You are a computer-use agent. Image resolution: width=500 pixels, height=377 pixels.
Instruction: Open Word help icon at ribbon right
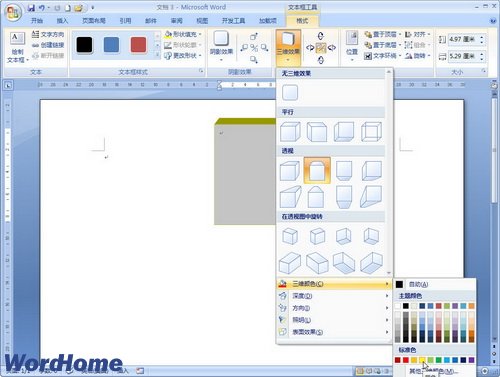click(x=493, y=21)
